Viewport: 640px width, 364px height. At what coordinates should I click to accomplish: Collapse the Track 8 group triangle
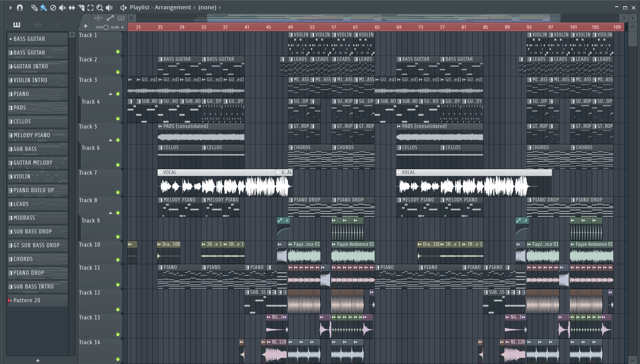110,213
